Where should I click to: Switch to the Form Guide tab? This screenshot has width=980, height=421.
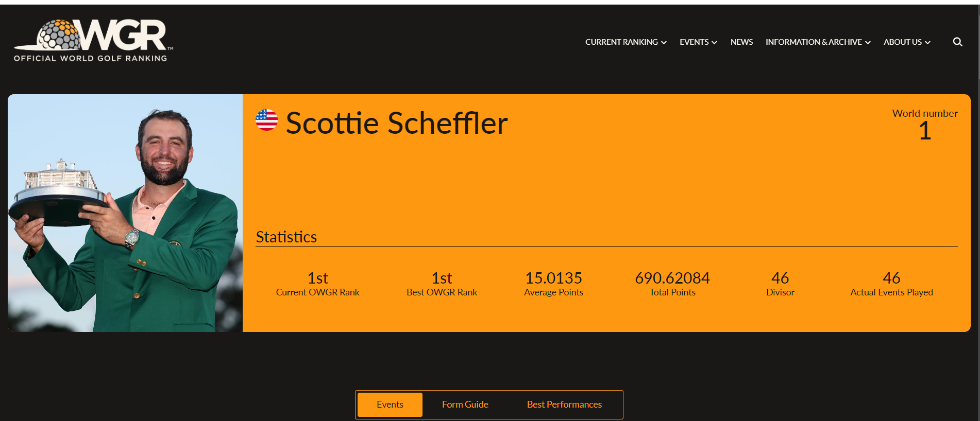tap(465, 405)
